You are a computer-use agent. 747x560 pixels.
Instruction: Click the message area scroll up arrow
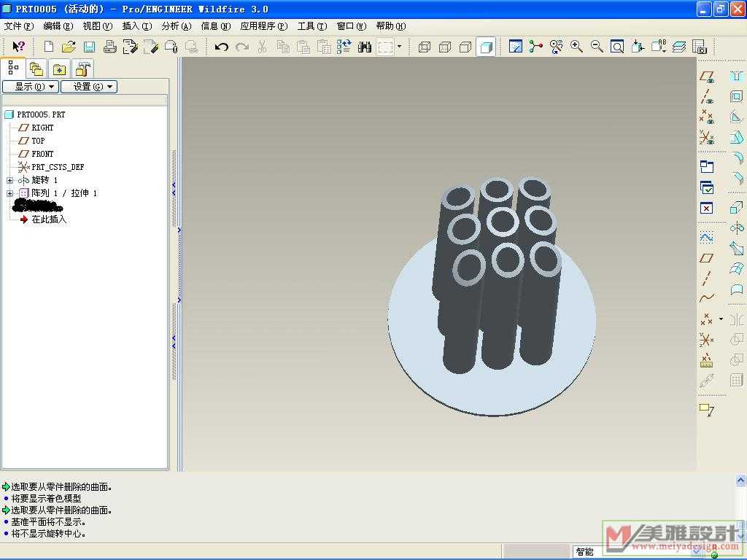click(x=741, y=480)
